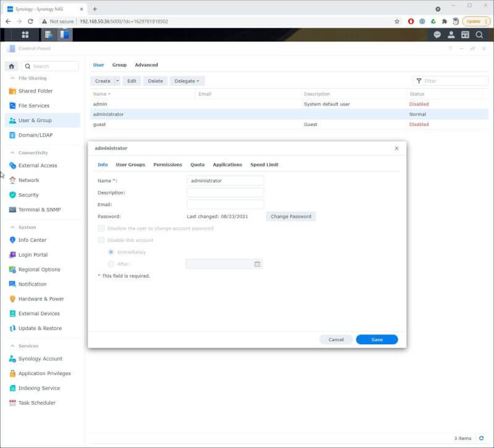The height and width of the screenshot is (448, 494).
Task: Open the DSM search magnifier in the top bar
Action: click(x=480, y=35)
